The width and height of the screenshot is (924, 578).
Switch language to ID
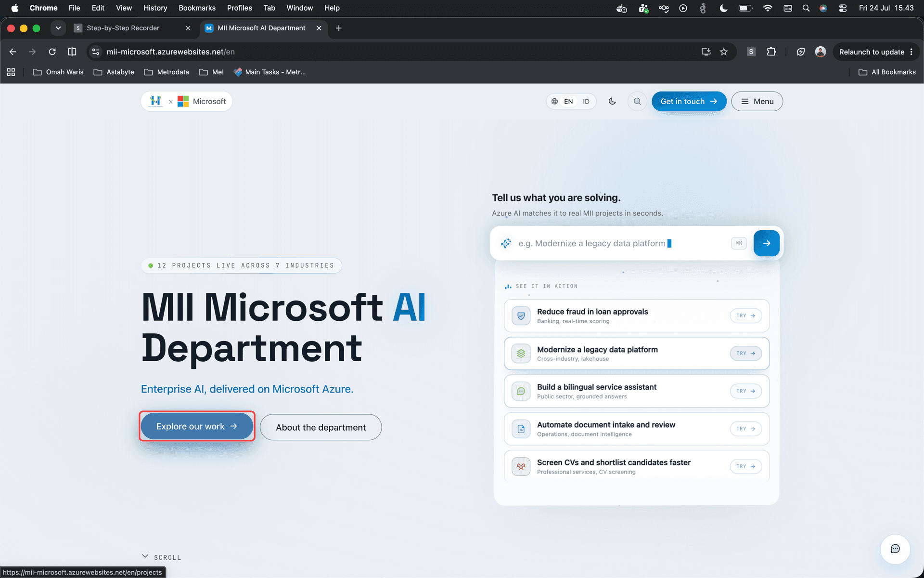586,101
